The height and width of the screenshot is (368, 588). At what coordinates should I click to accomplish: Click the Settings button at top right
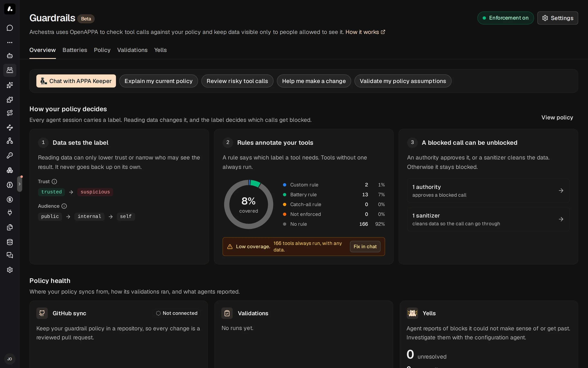click(x=558, y=18)
